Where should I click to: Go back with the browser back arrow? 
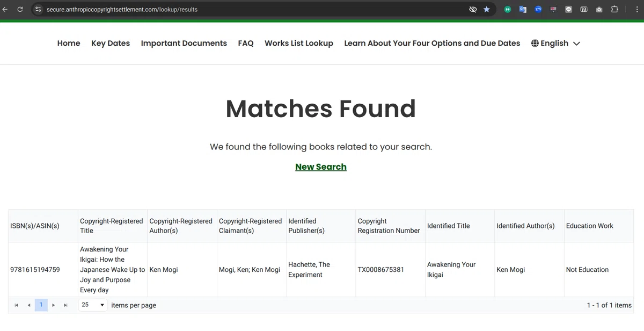click(5, 9)
